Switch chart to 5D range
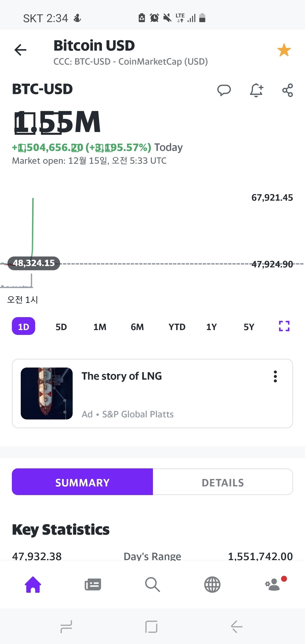 (61, 327)
